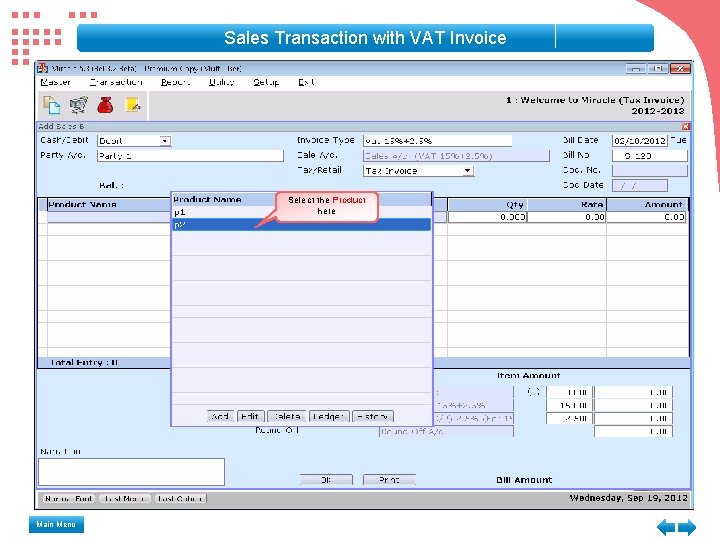Click Delete button in product popup
The height and width of the screenshot is (540, 720).
287,416
